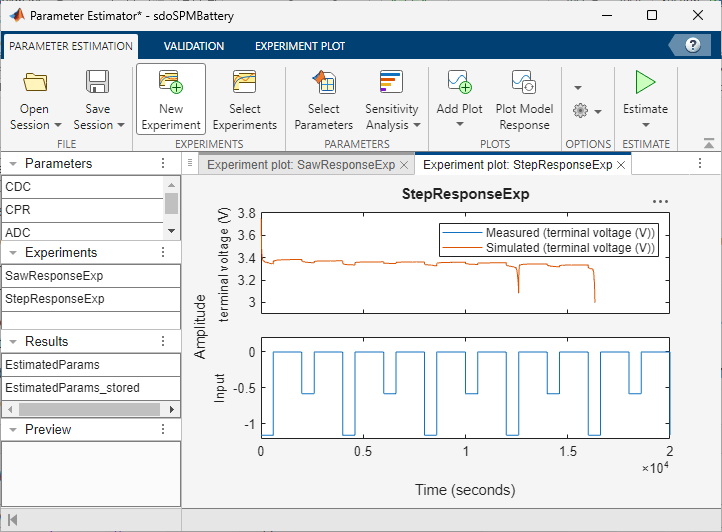Click Plot Model Response
The width and height of the screenshot is (722, 532).
[524, 83]
